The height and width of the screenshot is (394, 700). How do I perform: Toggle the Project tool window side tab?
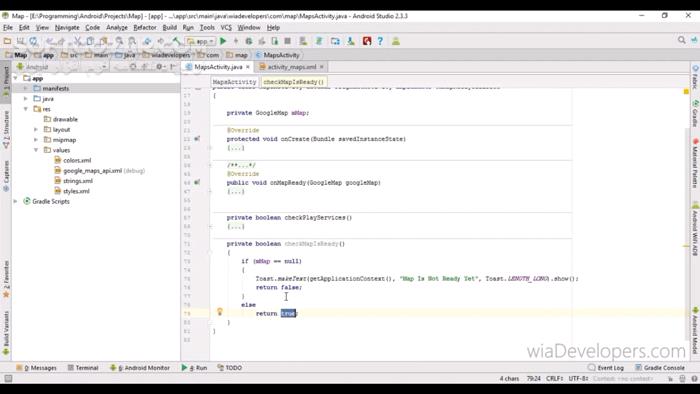(x=6, y=81)
